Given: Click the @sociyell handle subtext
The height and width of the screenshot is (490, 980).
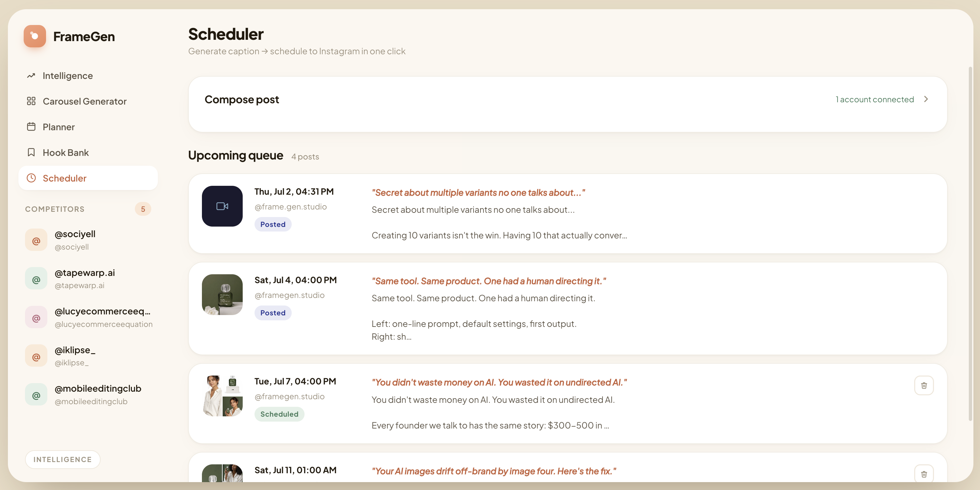Looking at the screenshot, I should coord(71,247).
